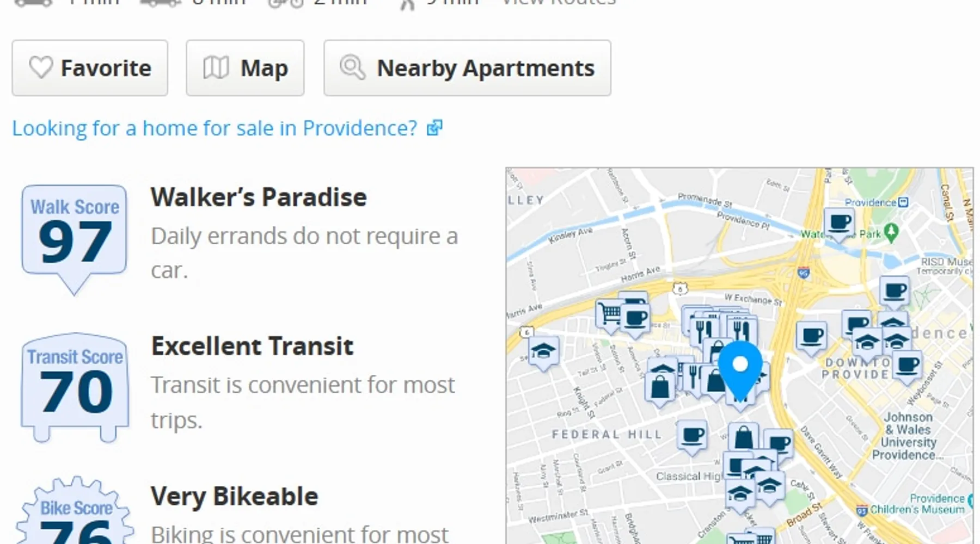Click the coffee cup marker in Federal Hill
Image resolution: width=980 pixels, height=544 pixels.
tap(692, 435)
